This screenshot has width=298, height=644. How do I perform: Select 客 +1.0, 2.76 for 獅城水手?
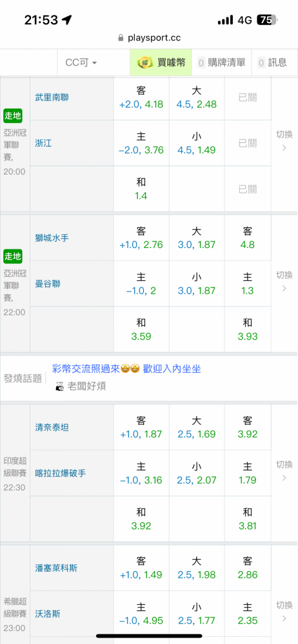[x=141, y=238]
